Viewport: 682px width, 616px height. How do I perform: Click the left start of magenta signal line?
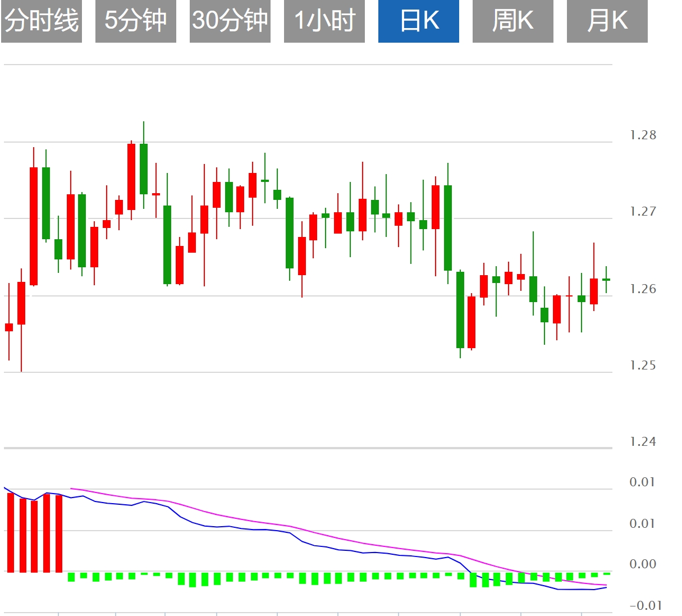pos(71,489)
